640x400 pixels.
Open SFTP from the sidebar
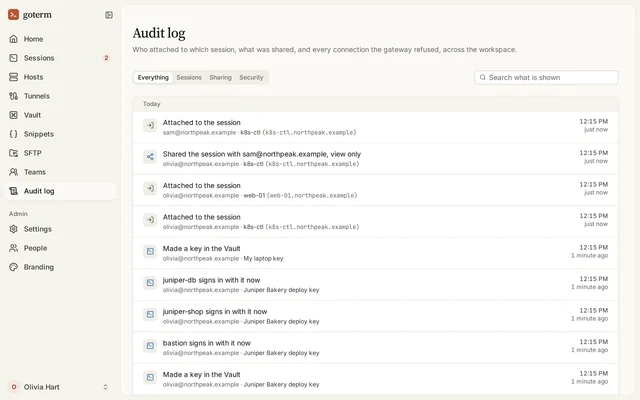pyautogui.click(x=33, y=153)
